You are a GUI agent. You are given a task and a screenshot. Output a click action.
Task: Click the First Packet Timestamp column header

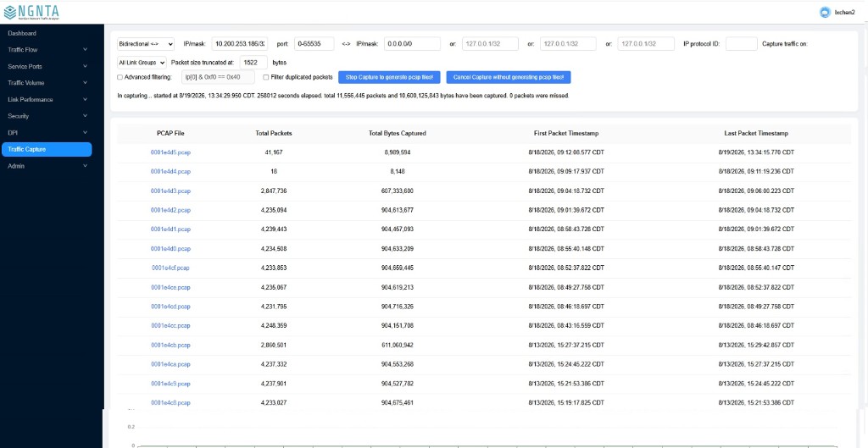click(x=566, y=133)
